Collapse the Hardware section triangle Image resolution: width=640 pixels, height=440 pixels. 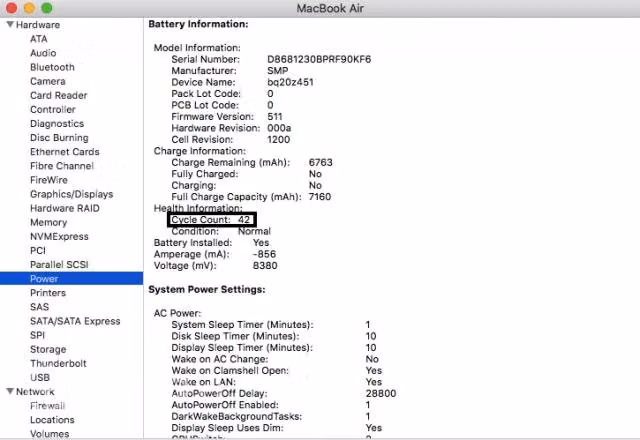click(10, 24)
